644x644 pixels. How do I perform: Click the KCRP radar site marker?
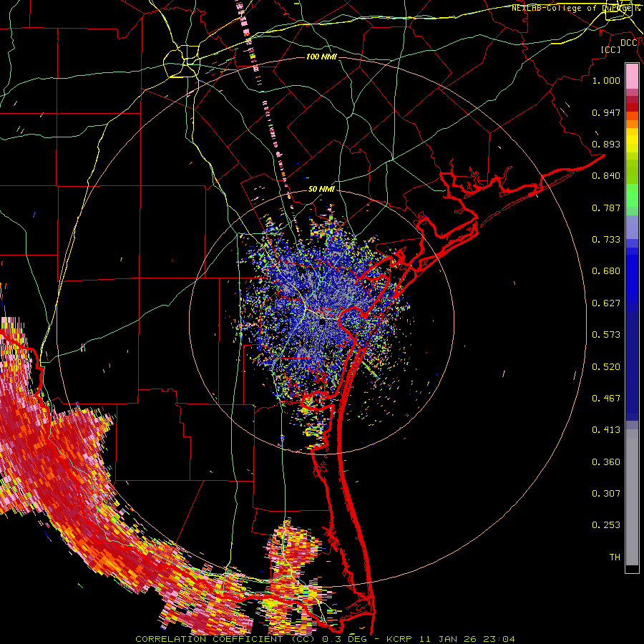[x=322, y=322]
